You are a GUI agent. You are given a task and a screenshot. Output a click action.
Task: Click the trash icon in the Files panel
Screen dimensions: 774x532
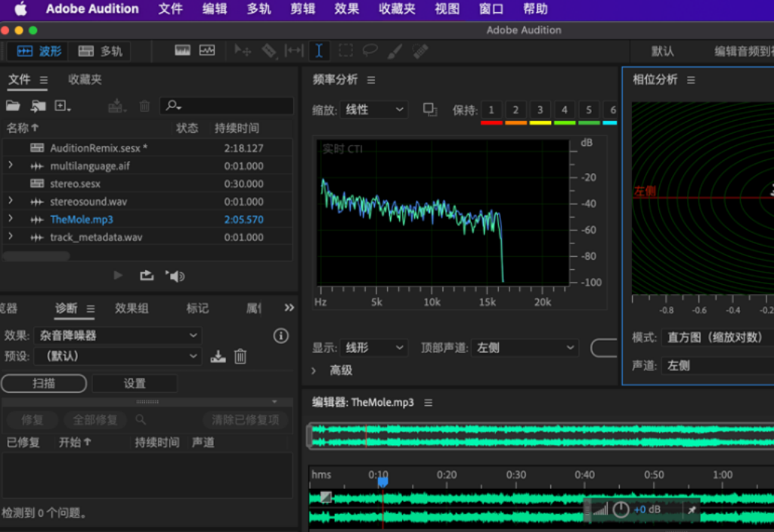point(144,106)
